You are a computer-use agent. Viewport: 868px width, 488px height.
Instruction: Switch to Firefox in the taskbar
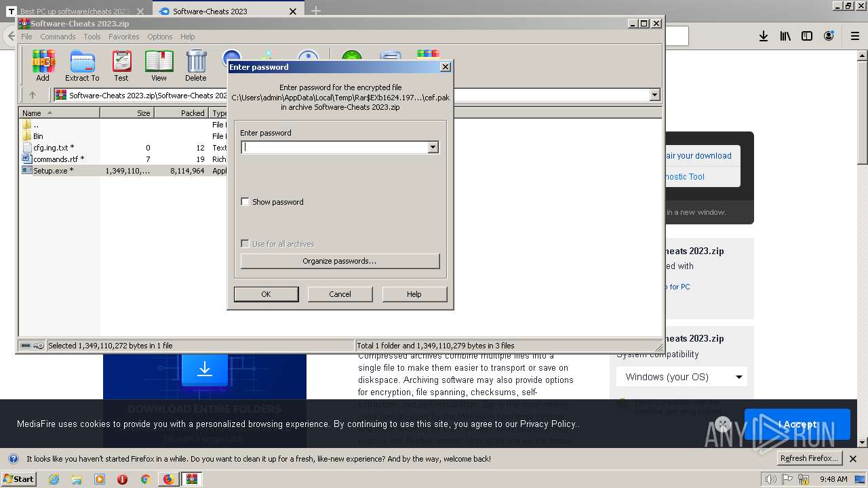pos(168,479)
